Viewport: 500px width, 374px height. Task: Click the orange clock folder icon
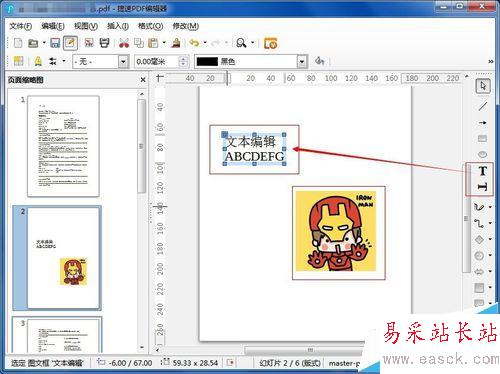pos(270,43)
